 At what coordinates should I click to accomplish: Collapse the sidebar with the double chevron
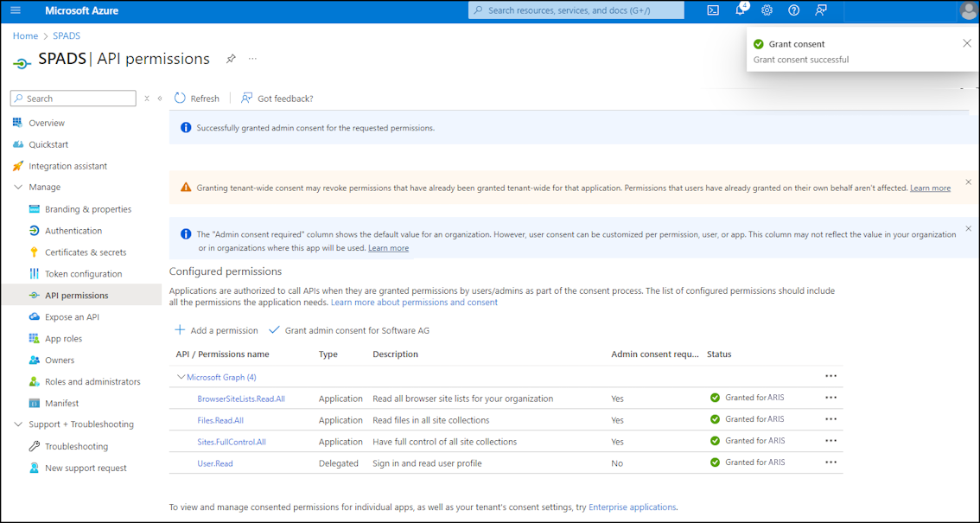(x=159, y=98)
